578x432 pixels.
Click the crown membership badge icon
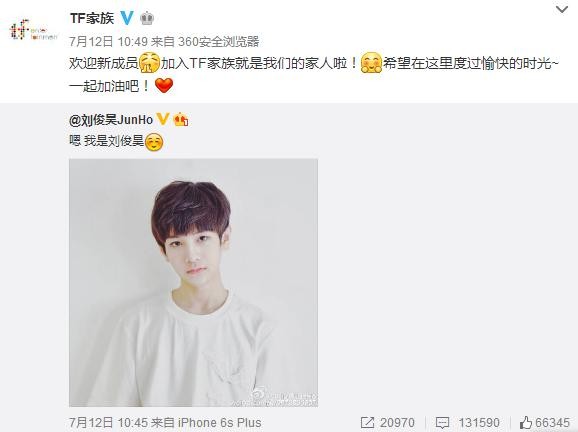pos(147,18)
